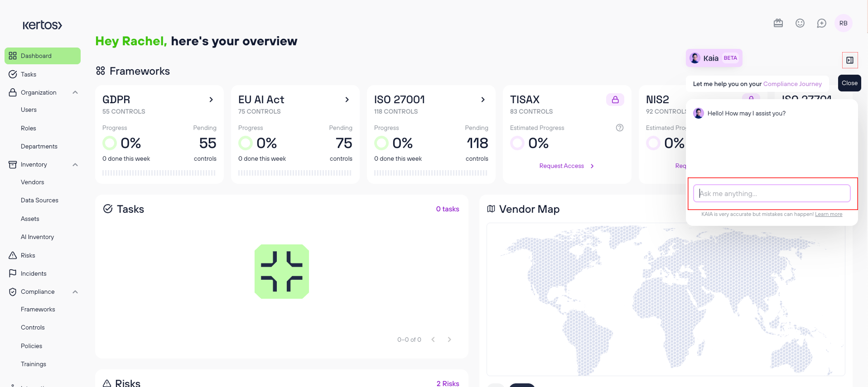The width and height of the screenshot is (868, 387).
Task: Open Trainings in sidebar
Action: [34, 364]
